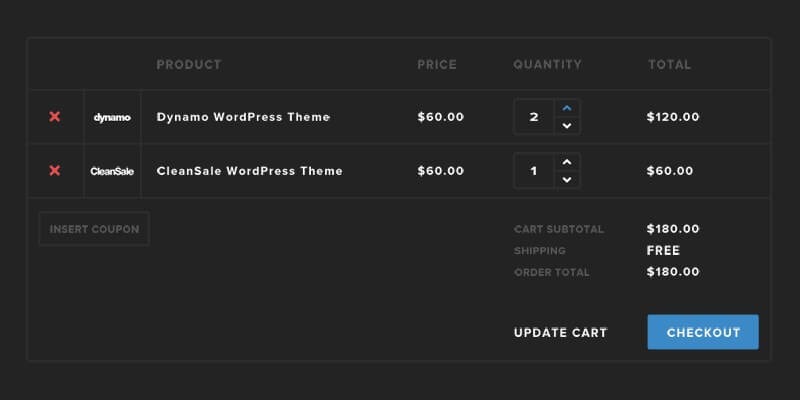
Task: Click the Insert Coupon field
Action: tap(94, 229)
